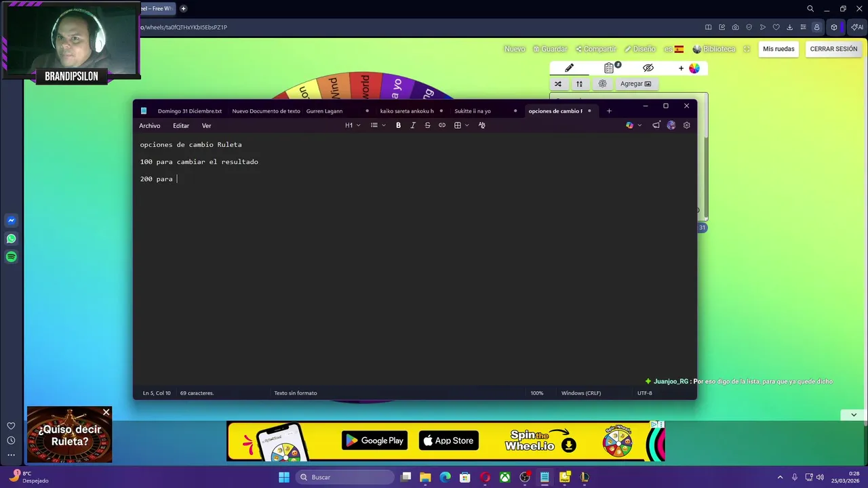
Task: Open Notepad settings gear
Action: (x=686, y=125)
